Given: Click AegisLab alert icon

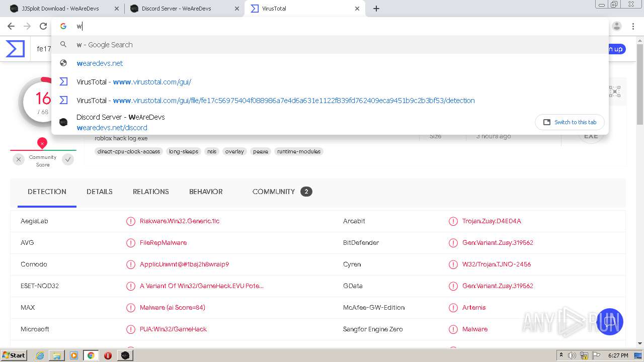Looking at the screenshot, I should 131,221.
